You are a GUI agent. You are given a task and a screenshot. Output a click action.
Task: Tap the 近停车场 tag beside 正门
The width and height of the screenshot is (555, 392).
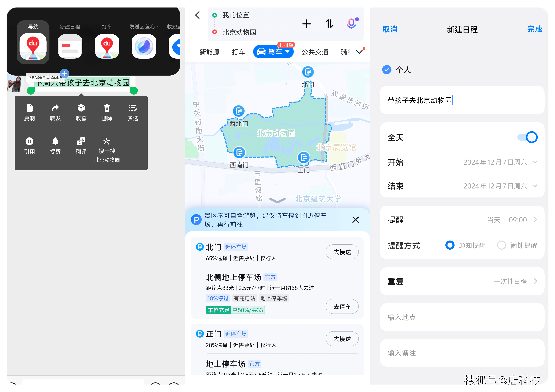236,334
